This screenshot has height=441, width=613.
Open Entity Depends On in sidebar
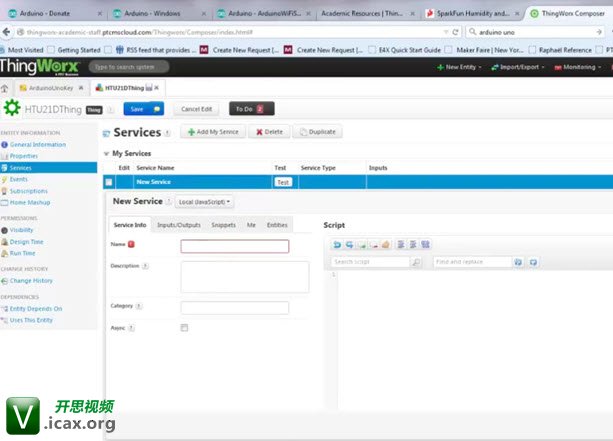click(x=36, y=309)
